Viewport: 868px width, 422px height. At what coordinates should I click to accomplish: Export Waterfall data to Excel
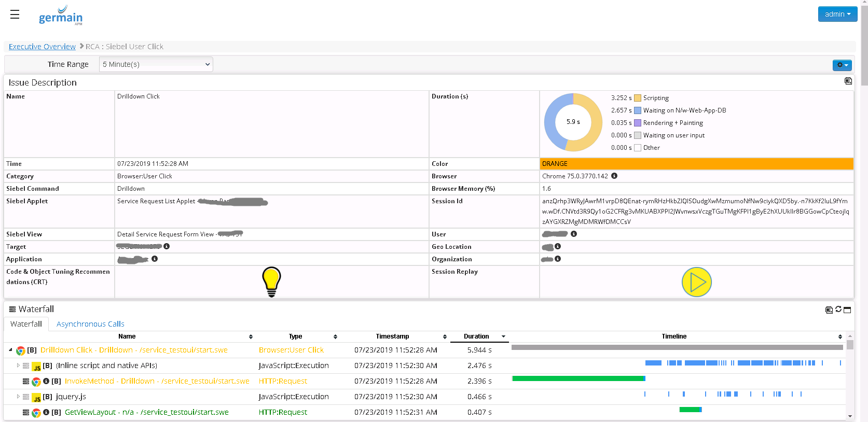829,310
